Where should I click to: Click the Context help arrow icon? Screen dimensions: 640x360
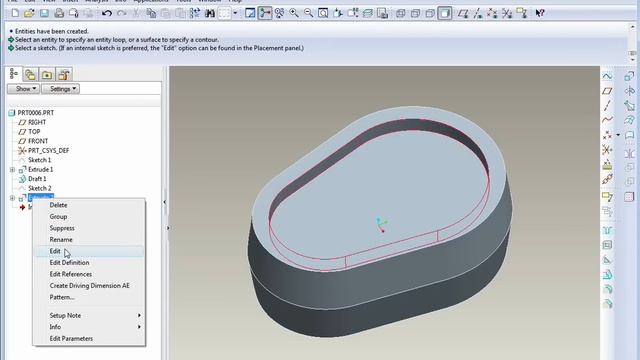pos(540,13)
